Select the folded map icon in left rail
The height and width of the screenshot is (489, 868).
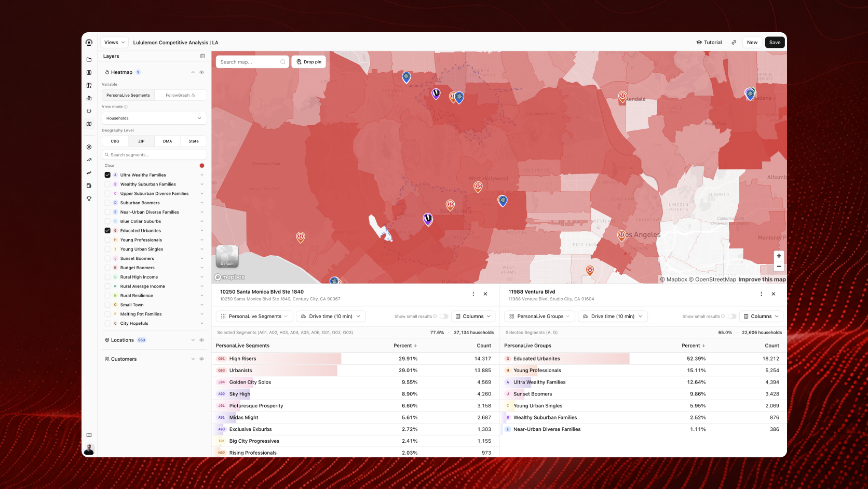pos(89,124)
